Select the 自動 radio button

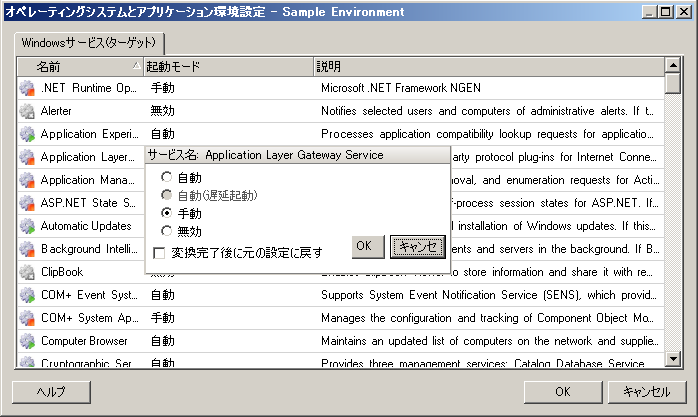167,178
